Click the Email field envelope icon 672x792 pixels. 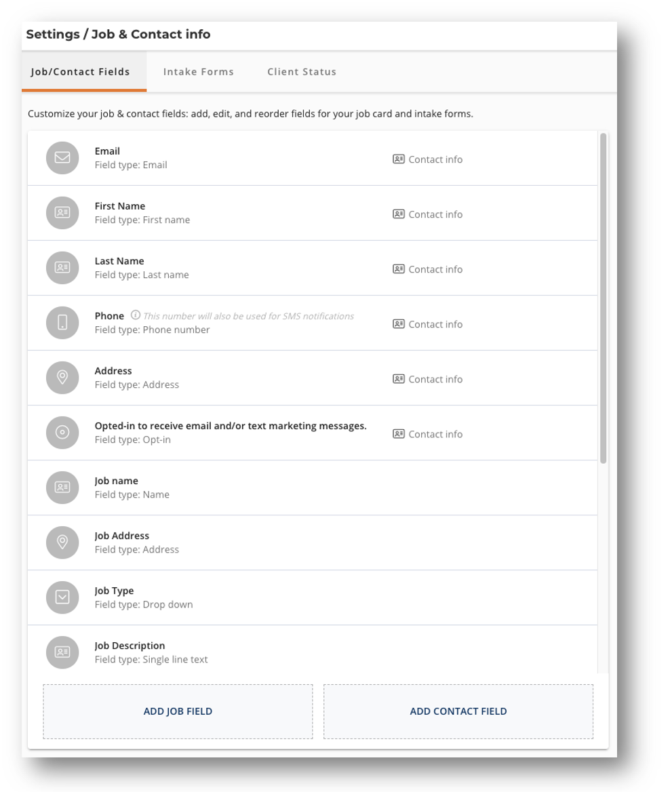tap(62, 158)
